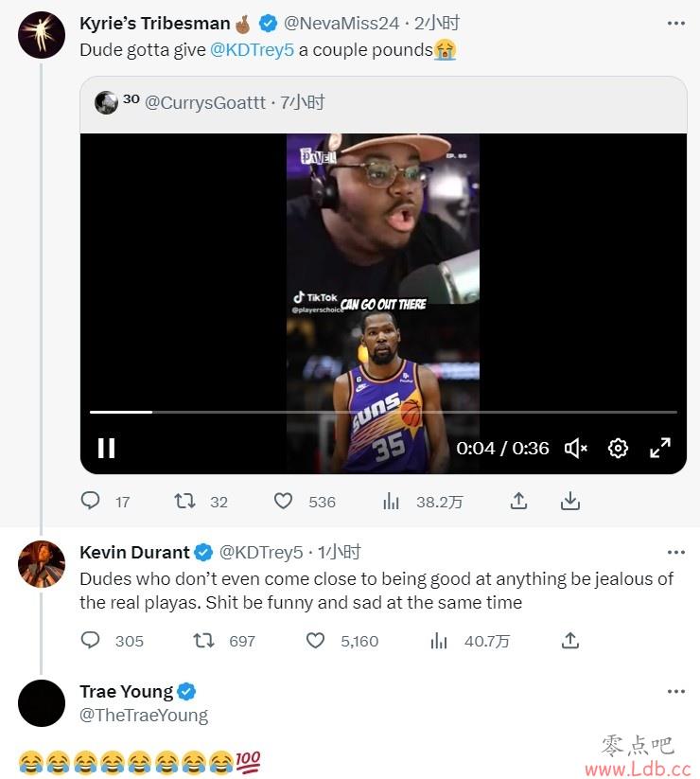Open video settings gear icon
700x779 pixels.
[x=618, y=448]
